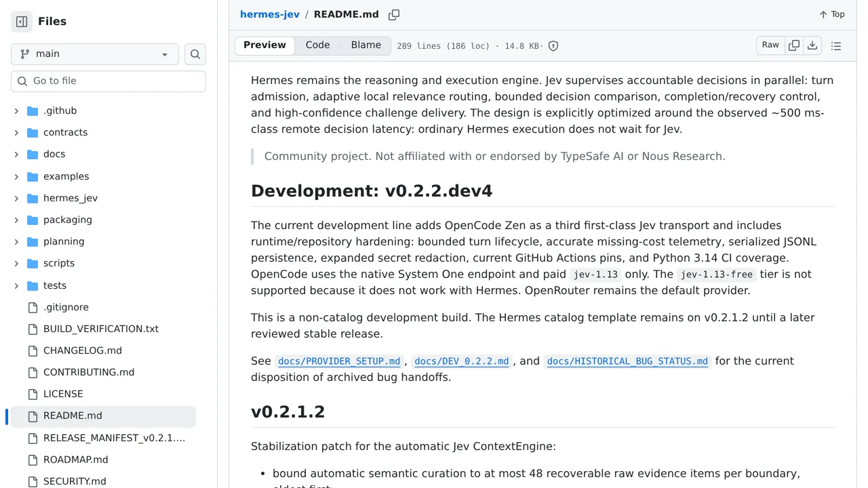The image size is (868, 488).
Task: Expand the planning folder chevron
Action: click(x=16, y=241)
